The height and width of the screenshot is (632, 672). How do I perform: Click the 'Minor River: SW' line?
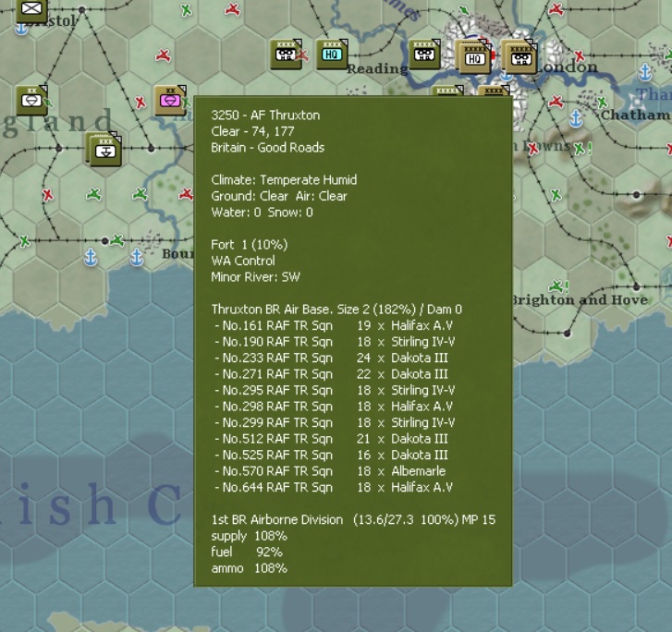[255, 277]
